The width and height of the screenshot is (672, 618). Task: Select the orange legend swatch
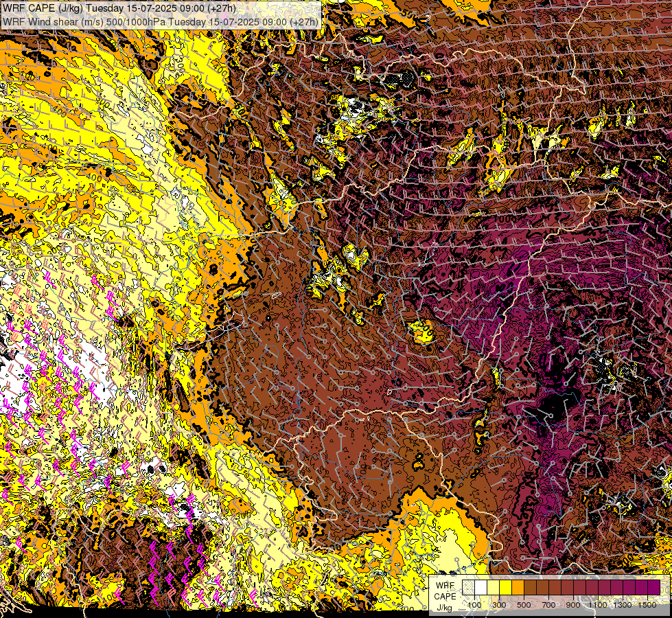coord(518,587)
